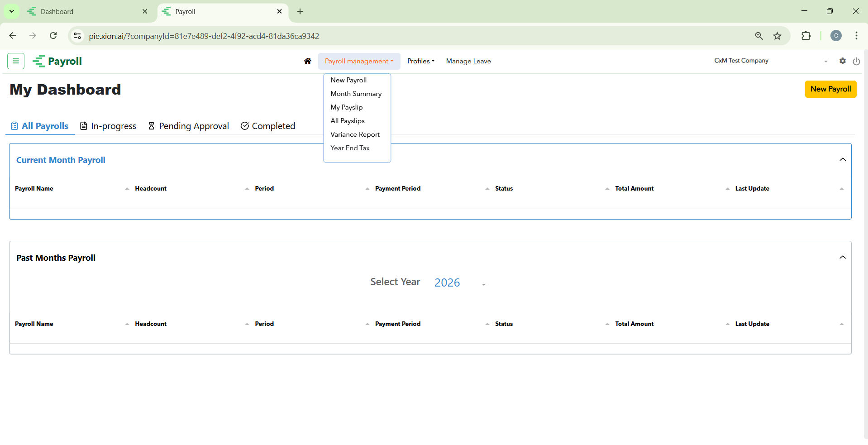This screenshot has width=868, height=445.
Task: Expand the Profiles dropdown menu
Action: tap(420, 61)
